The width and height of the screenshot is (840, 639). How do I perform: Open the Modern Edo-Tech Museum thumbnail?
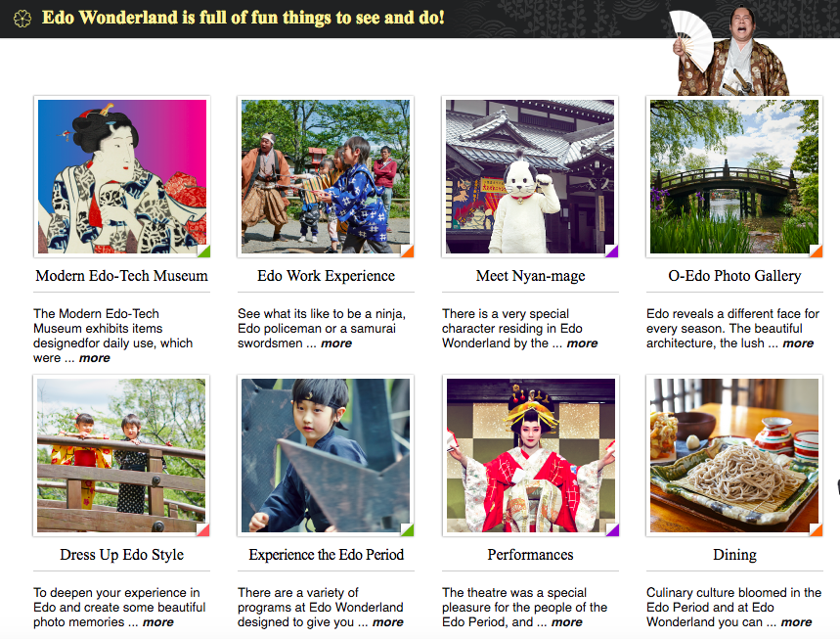click(x=121, y=176)
